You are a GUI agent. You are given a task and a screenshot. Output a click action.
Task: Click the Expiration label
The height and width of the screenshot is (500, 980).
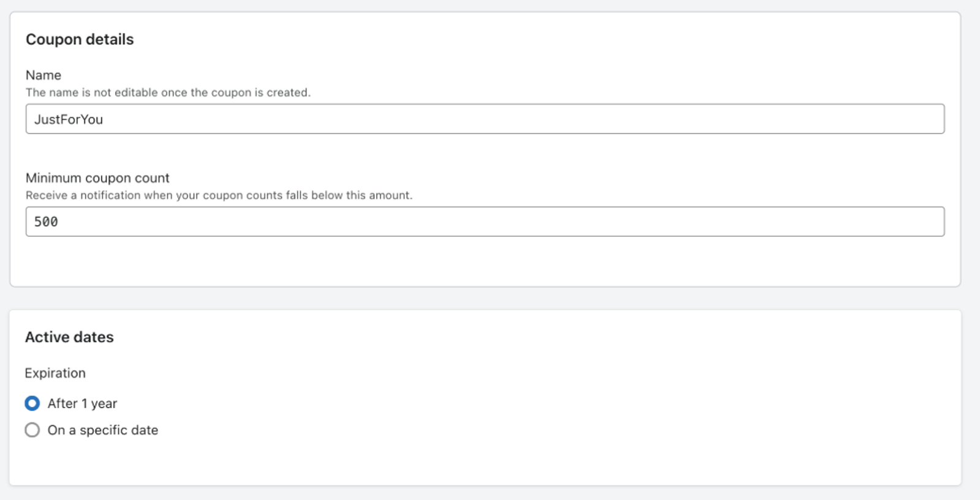(55, 373)
